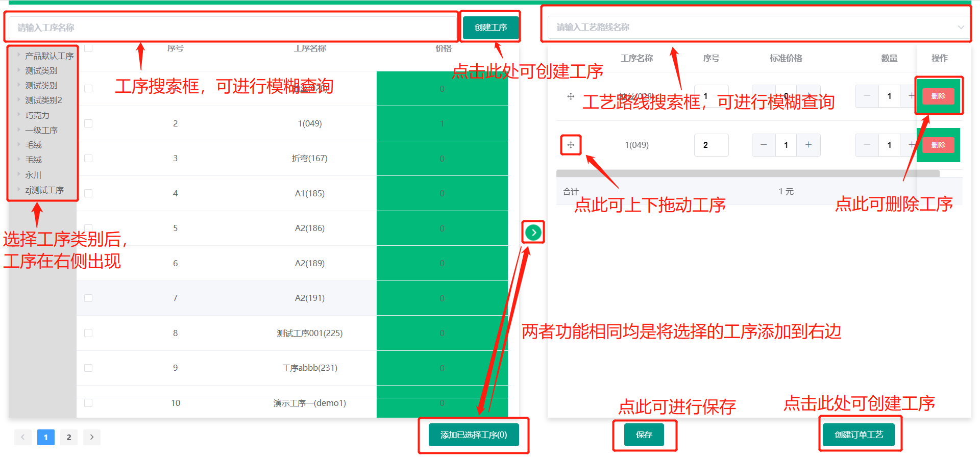This screenshot has width=980, height=460.
Task: Click the drag handle on the first route row
Action: [x=571, y=96]
